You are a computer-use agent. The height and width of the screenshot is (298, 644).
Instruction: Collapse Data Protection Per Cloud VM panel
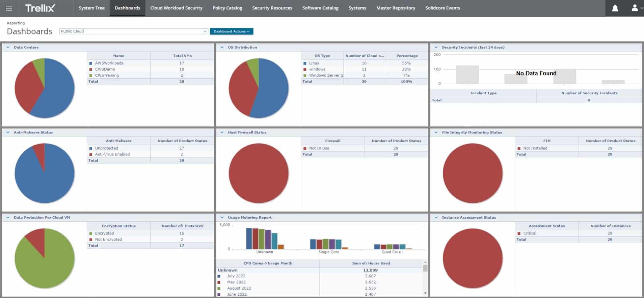pyautogui.click(x=8, y=218)
